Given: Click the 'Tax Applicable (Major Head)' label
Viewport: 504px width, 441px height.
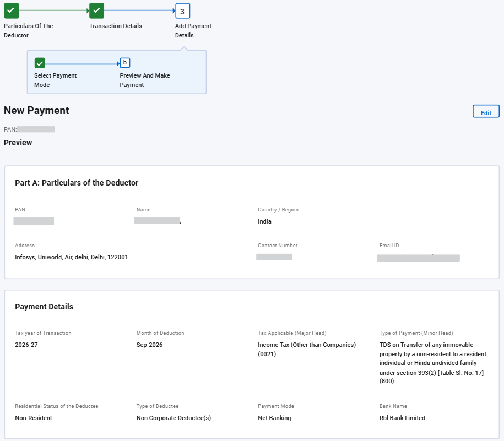Looking at the screenshot, I should click(x=292, y=333).
